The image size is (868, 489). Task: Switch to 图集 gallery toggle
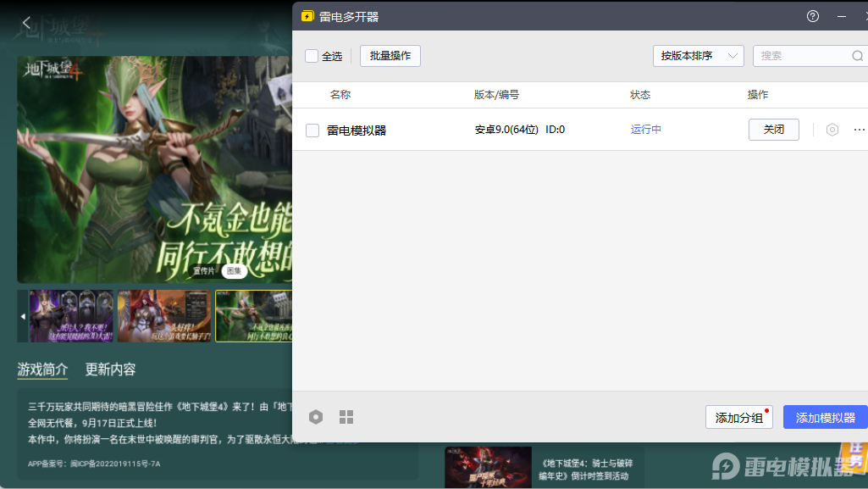pos(235,271)
